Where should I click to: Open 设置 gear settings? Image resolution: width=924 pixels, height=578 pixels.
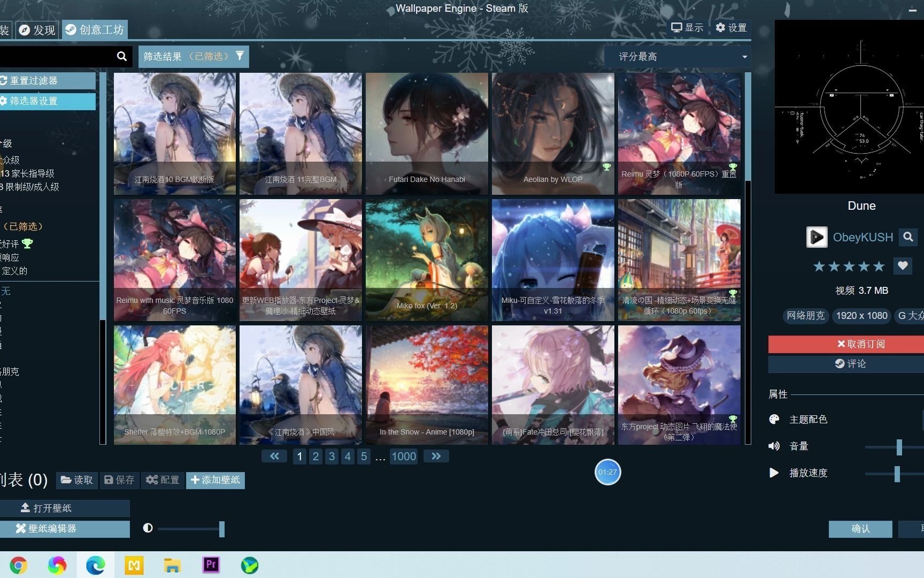[731, 27]
